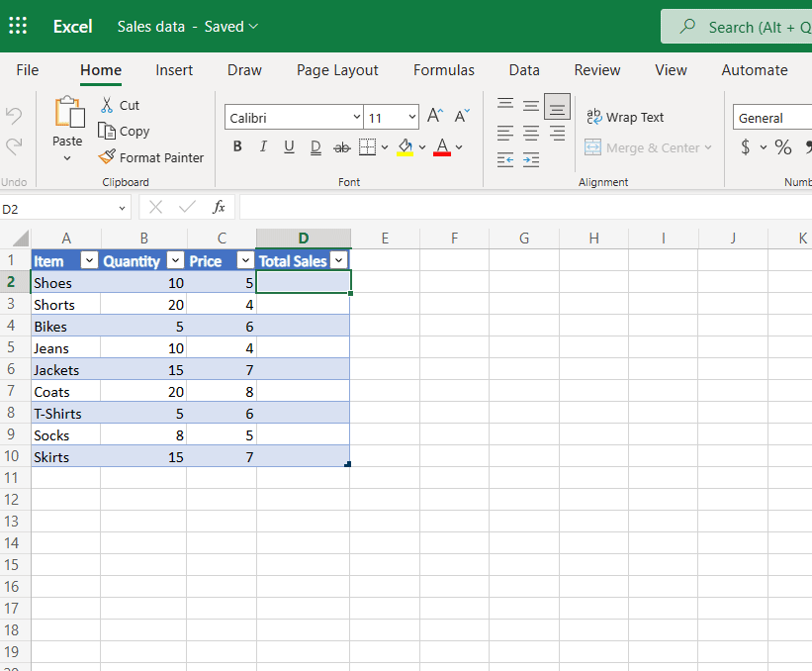Open the Saved status dropdown

tap(229, 27)
